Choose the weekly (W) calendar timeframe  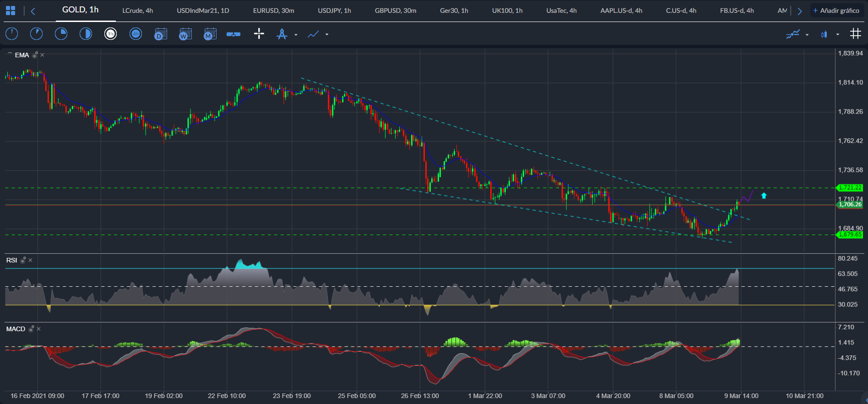(x=185, y=34)
